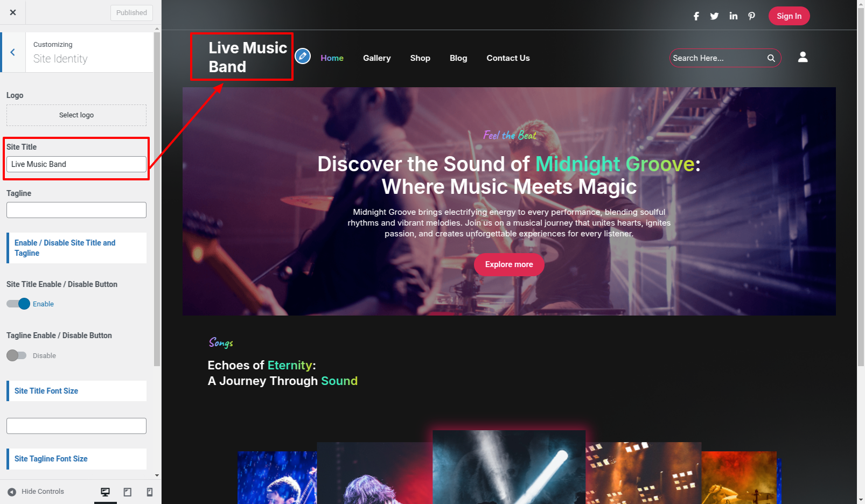The height and width of the screenshot is (504, 865).
Task: Open the Twitter social icon
Action: pyautogui.click(x=714, y=16)
